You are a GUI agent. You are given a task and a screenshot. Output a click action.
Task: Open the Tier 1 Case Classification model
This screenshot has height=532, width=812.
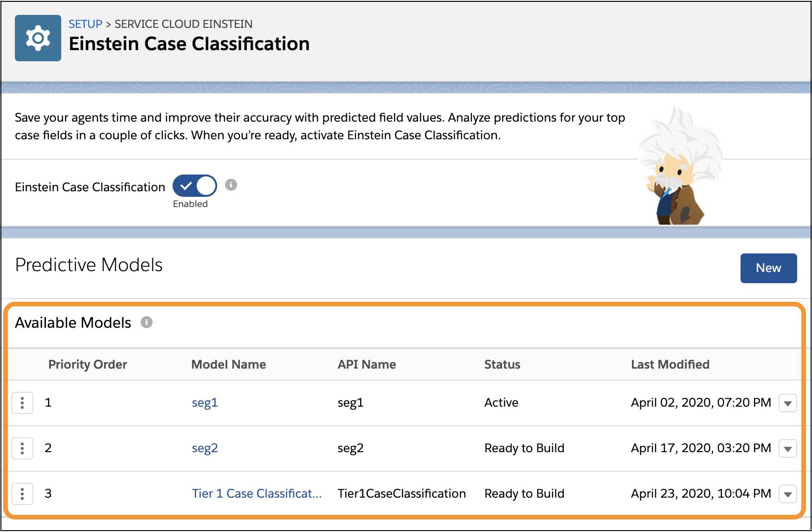click(257, 493)
